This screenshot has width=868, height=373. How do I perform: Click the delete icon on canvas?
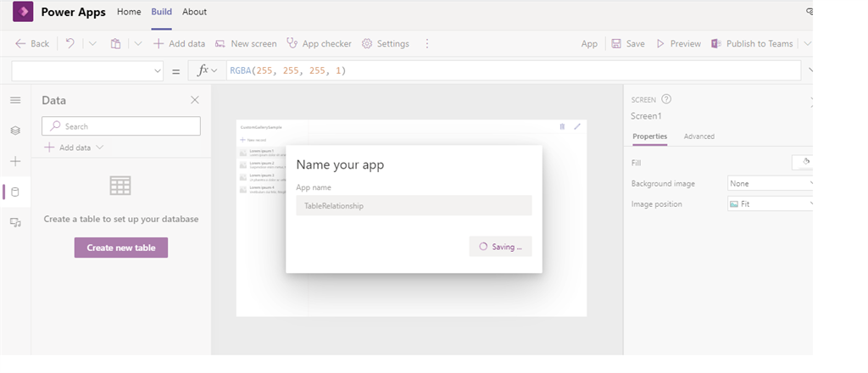point(563,126)
